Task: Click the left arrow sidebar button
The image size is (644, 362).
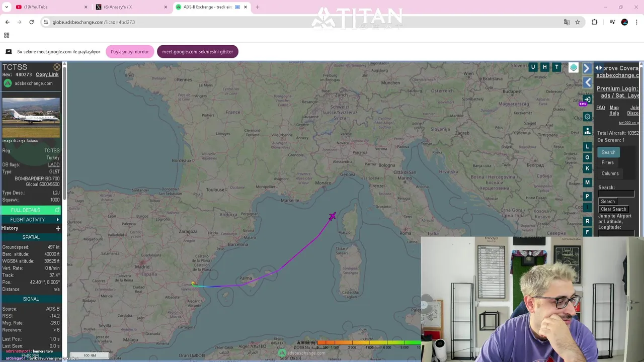Action: (x=587, y=82)
